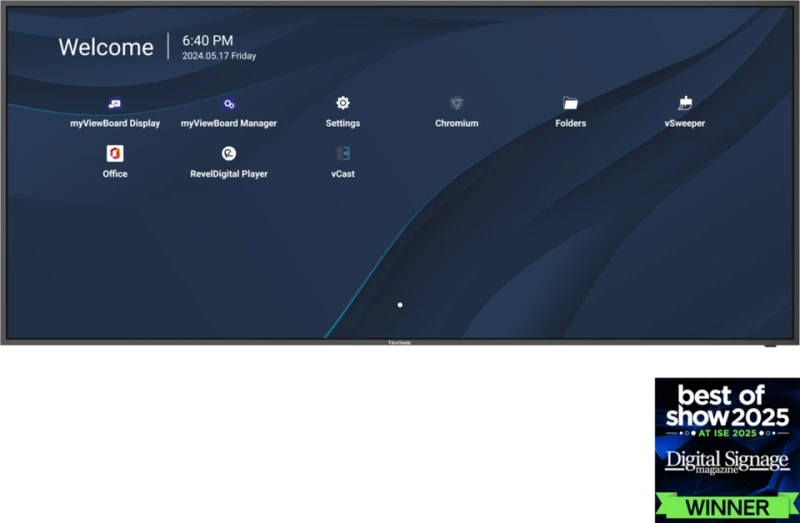Click the "Chromium" text label
Screen dimensions: 800x523
(457, 124)
